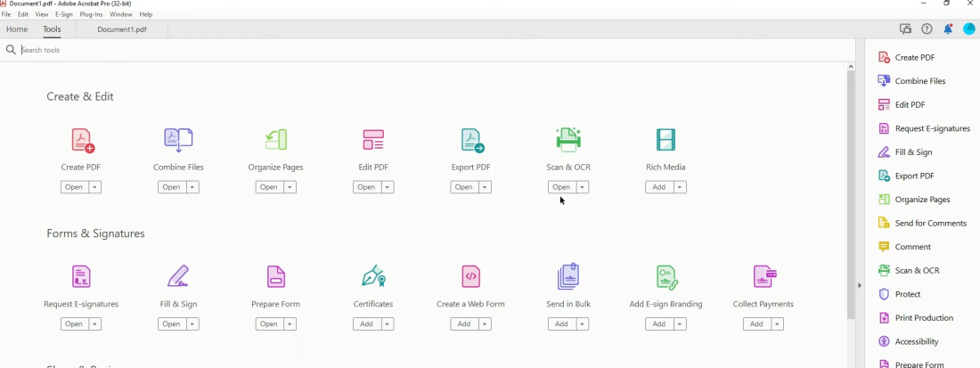Expand the dropdown arrow beside Scan & OCR Open

(582, 187)
